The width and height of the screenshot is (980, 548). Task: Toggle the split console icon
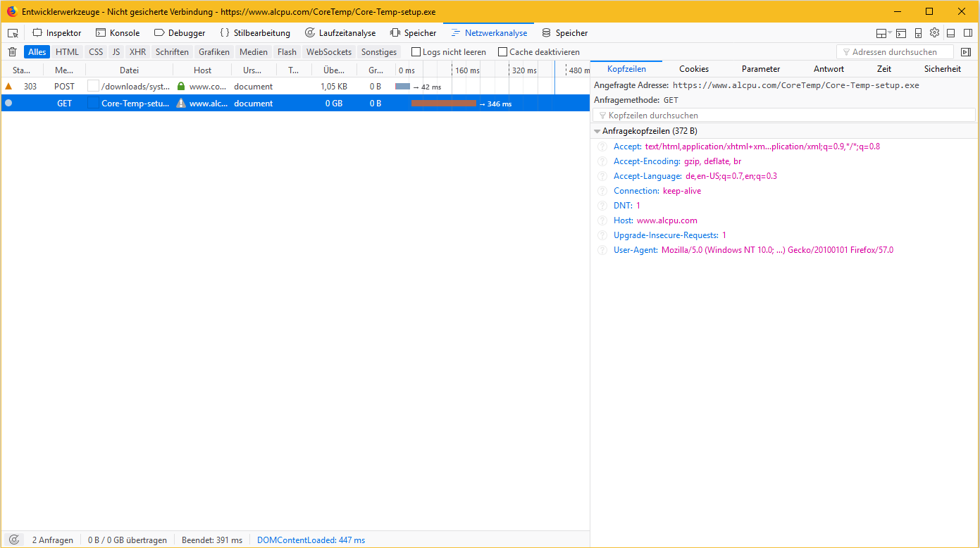tap(901, 33)
